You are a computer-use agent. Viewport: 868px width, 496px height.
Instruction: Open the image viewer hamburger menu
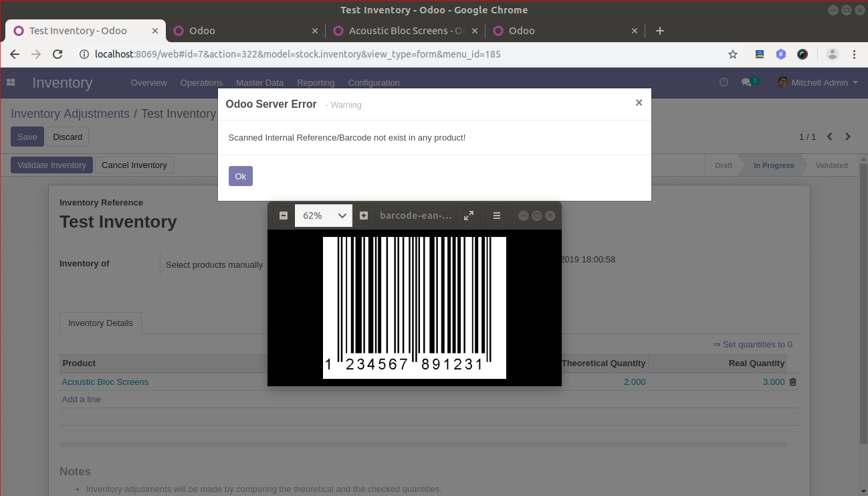[x=496, y=216]
